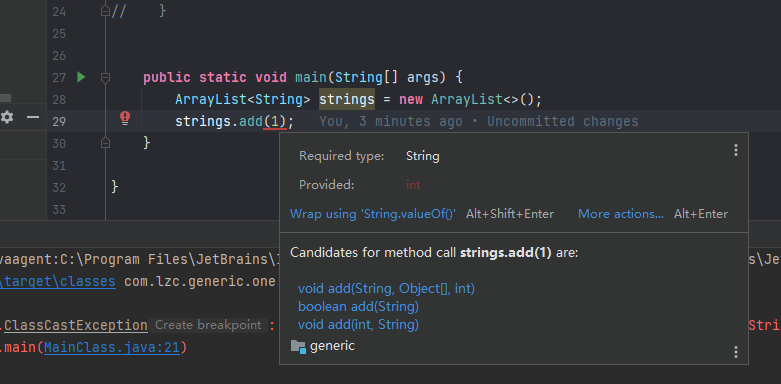Click Create breakpoint next to ClassCastException
This screenshot has height=384, width=781.
pyautogui.click(x=208, y=325)
